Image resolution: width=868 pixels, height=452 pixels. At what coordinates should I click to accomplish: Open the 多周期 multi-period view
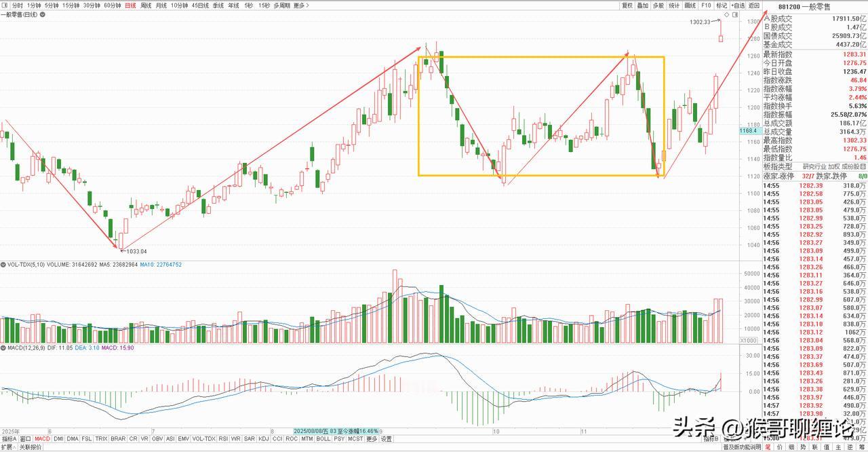(282, 5)
